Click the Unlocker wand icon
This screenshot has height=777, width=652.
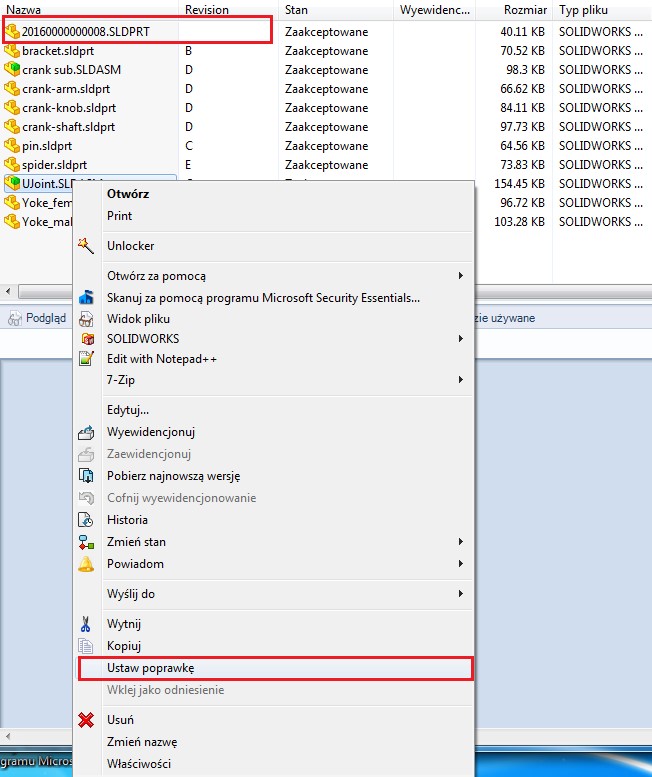click(86, 246)
